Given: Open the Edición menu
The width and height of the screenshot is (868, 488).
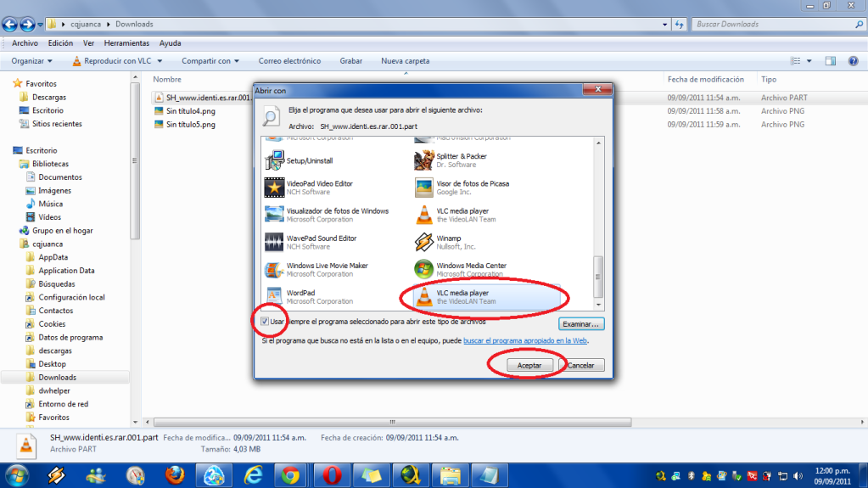Looking at the screenshot, I should point(60,43).
